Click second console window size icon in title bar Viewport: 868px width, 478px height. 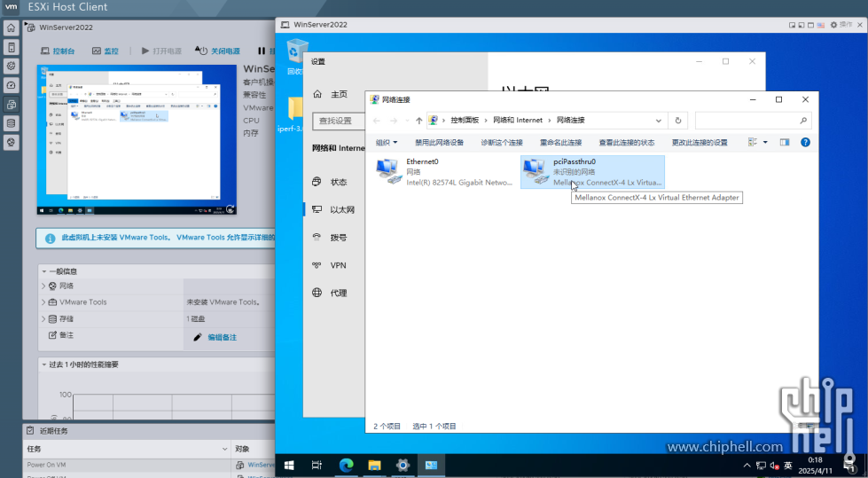point(802,25)
